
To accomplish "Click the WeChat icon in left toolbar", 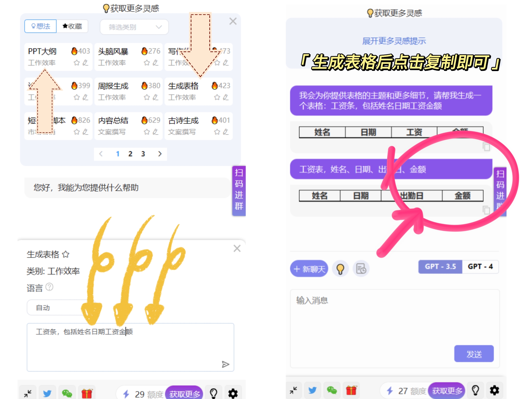I will click(x=67, y=393).
